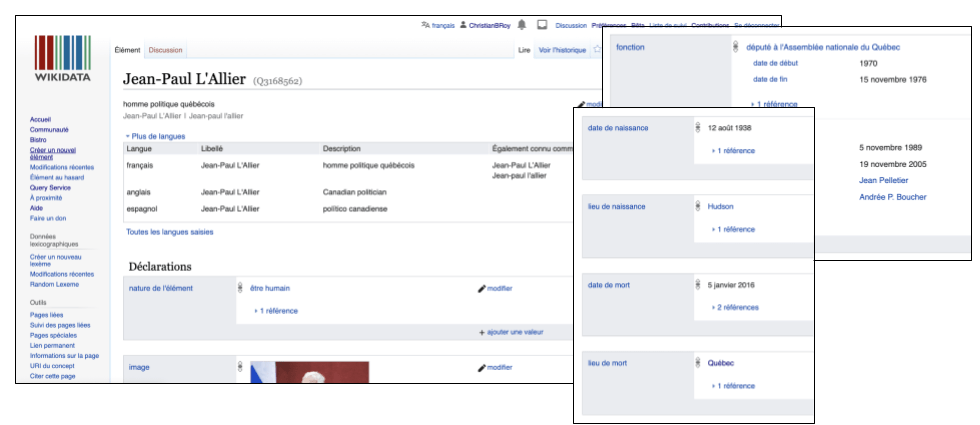Open the notices inbox tray icon
980x425 pixels.
(542, 25)
